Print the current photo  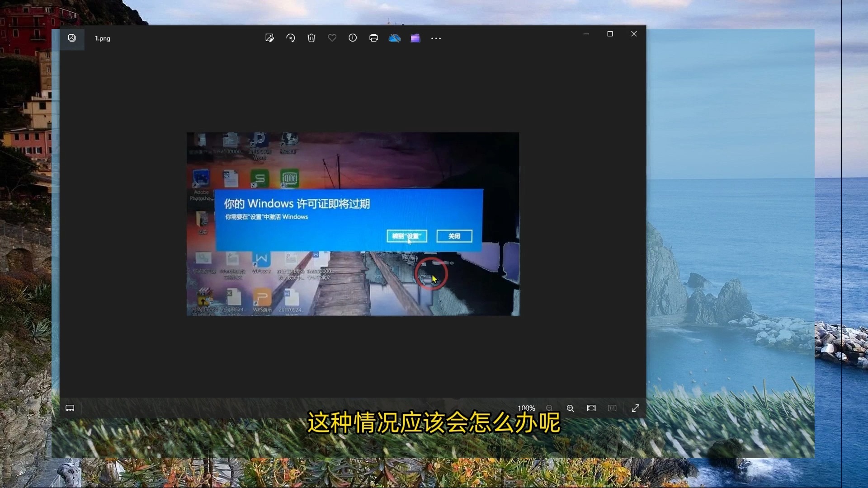coord(373,38)
